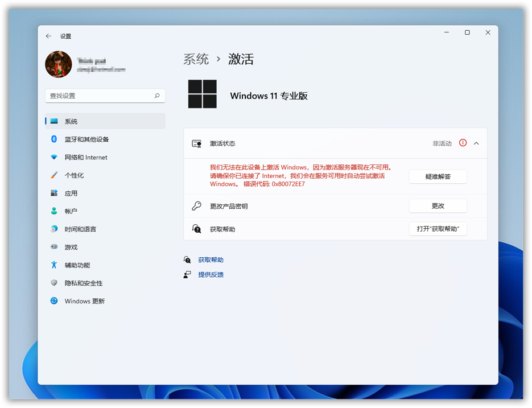This screenshot has width=532, height=408.
Task: Click the 更改产品密钥 key icon
Action: [197, 205]
